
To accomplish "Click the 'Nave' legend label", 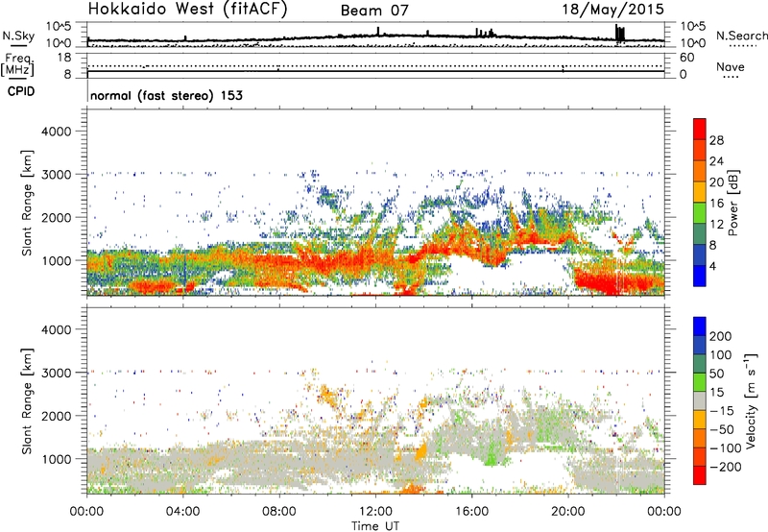I will coord(731,67).
